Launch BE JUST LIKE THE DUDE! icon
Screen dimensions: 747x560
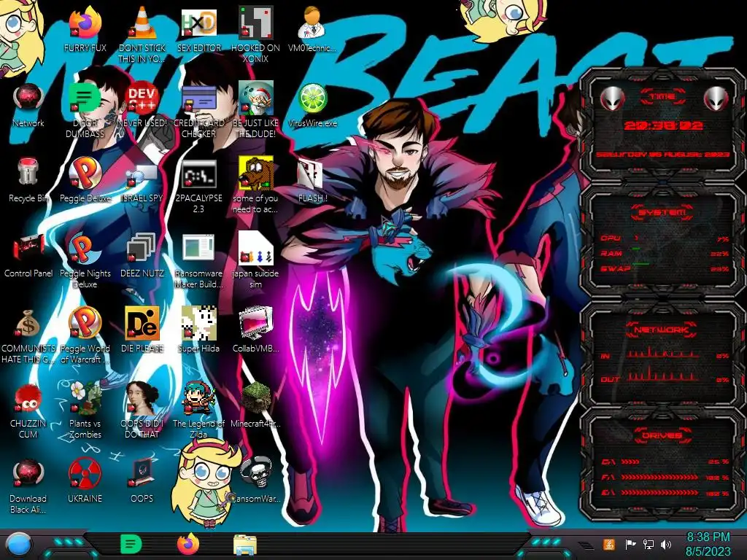click(256, 98)
